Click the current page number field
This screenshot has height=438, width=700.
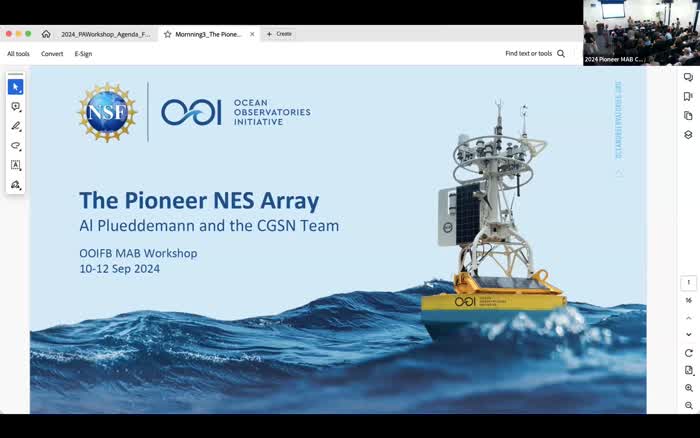tap(688, 283)
